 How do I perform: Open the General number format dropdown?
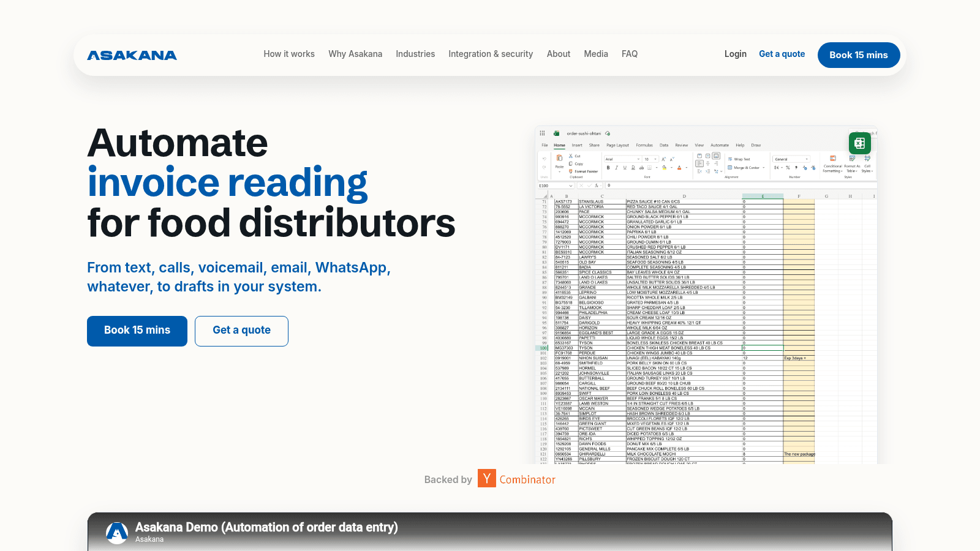click(807, 159)
